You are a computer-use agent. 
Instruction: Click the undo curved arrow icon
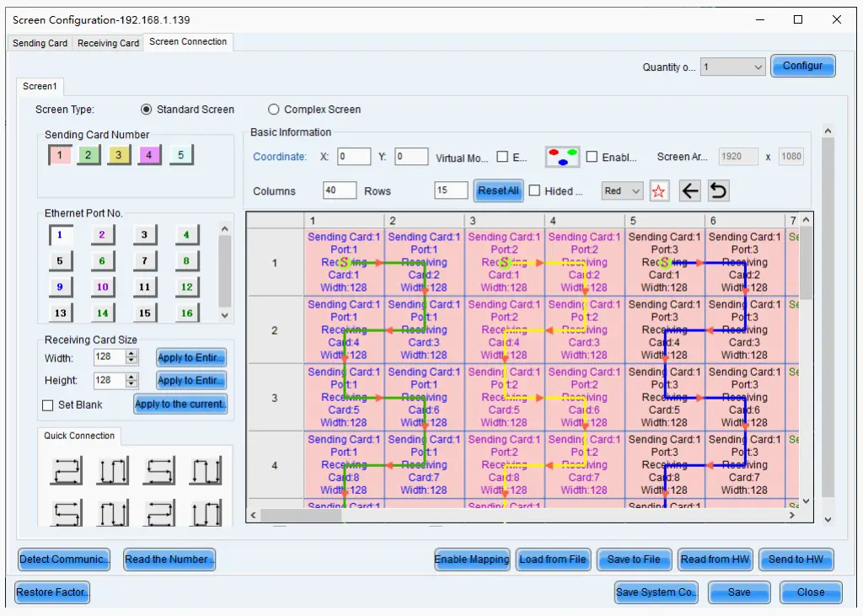(x=718, y=191)
